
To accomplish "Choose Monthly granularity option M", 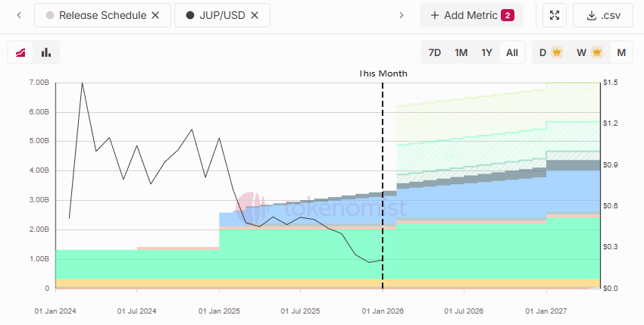I will click(621, 52).
